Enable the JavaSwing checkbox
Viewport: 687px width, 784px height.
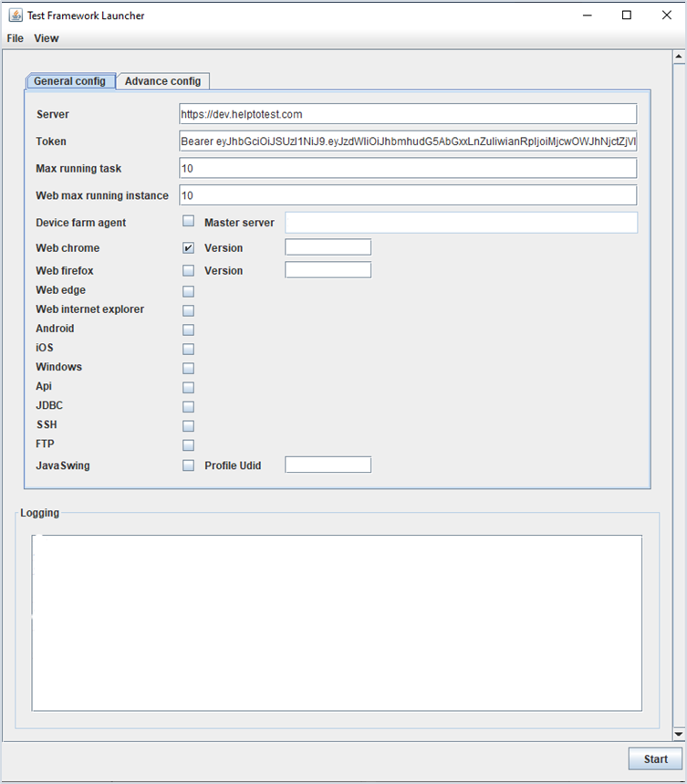coord(189,465)
